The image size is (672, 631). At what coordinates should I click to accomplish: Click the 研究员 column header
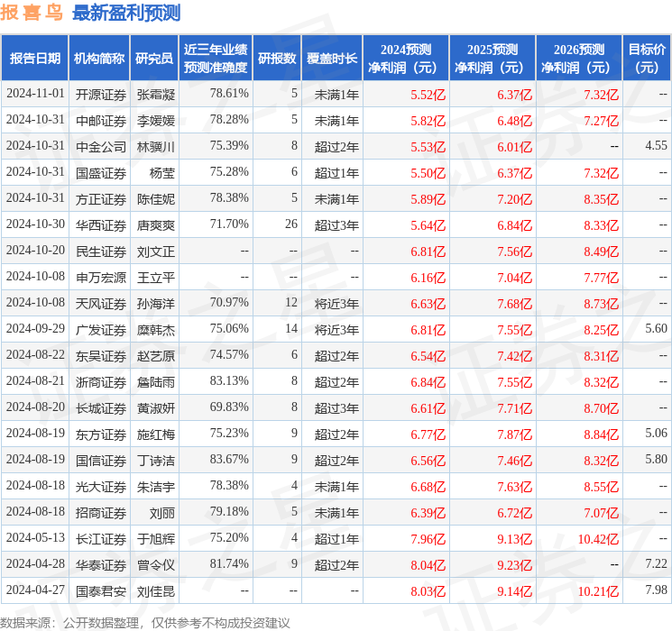(x=154, y=58)
